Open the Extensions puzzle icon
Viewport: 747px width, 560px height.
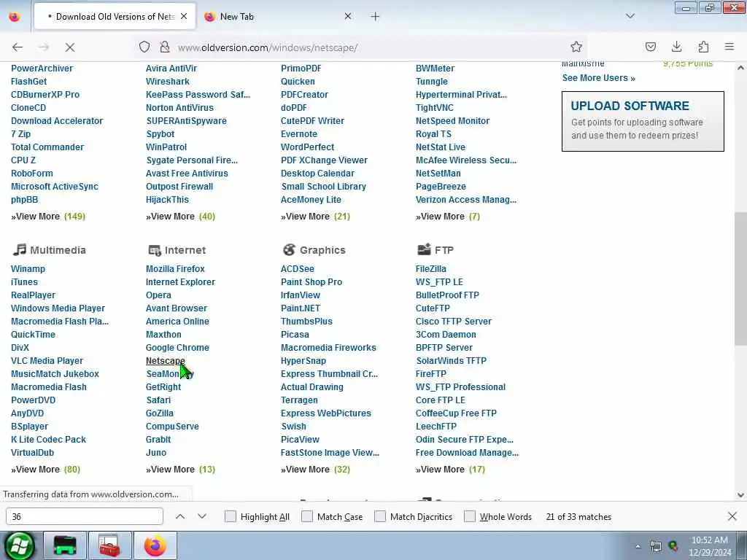703,47
